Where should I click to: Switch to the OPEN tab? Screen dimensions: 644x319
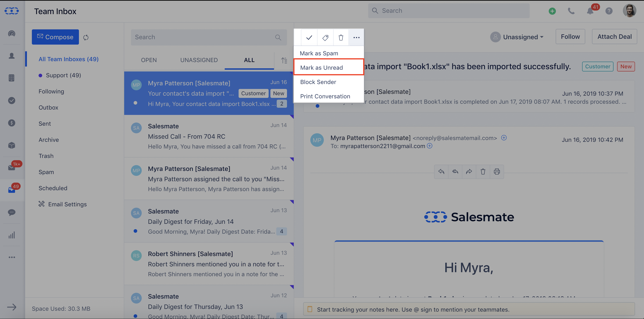[149, 60]
